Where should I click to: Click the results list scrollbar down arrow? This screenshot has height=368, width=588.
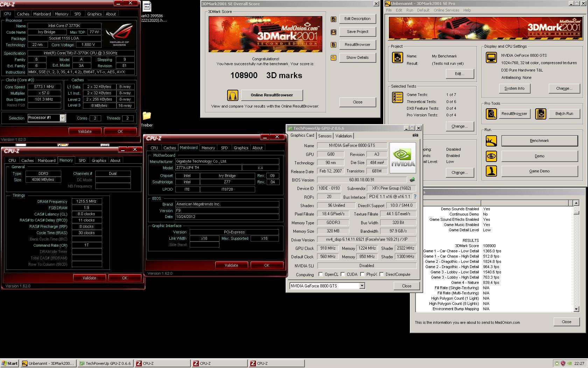coord(576,309)
